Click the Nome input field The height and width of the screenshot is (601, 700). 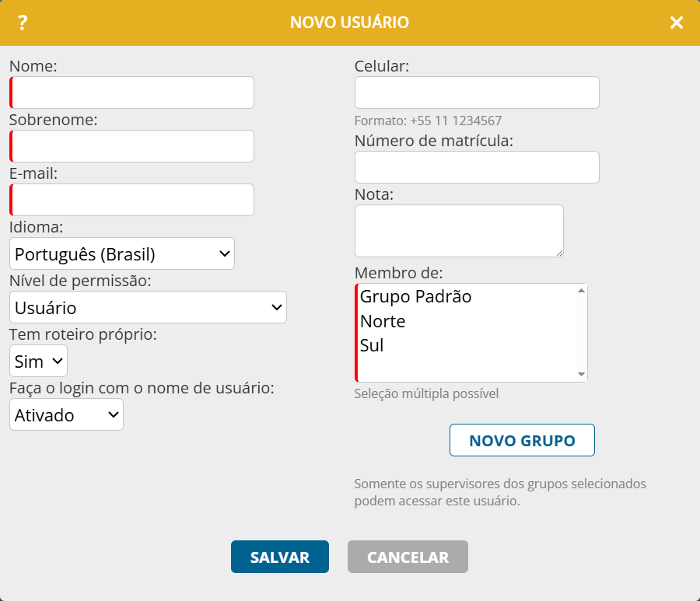tap(133, 93)
